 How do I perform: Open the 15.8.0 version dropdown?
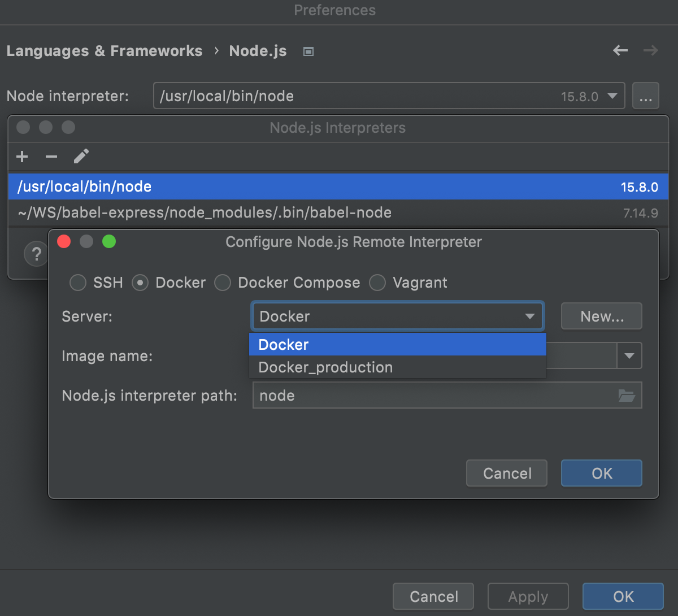(612, 96)
